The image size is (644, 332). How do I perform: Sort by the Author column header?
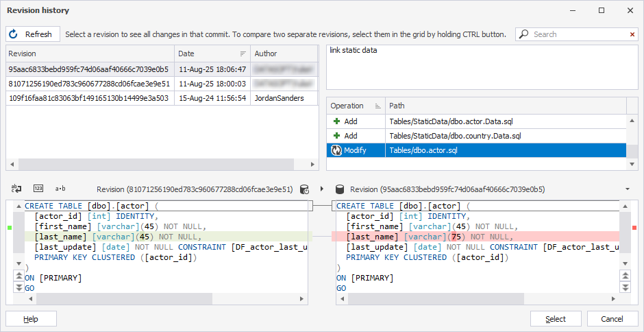click(281, 54)
